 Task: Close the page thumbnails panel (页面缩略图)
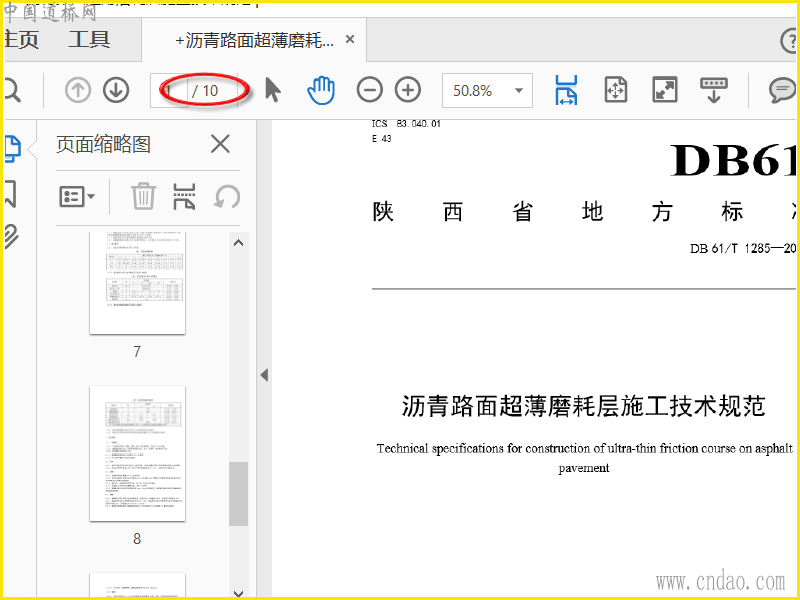click(x=220, y=144)
